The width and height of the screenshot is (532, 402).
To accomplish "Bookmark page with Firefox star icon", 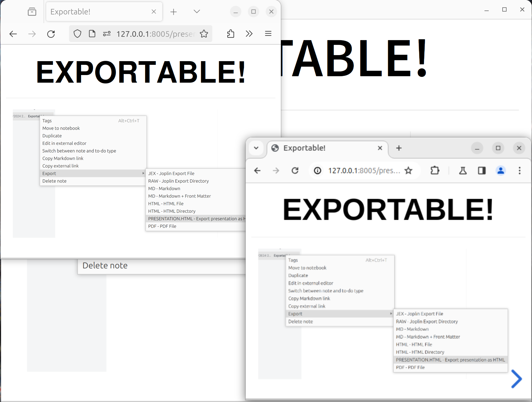I will click(x=204, y=34).
